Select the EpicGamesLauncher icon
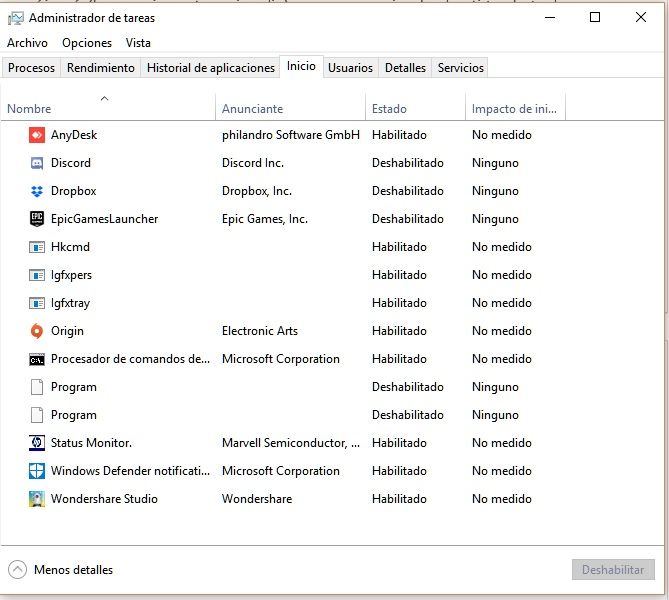 pyautogui.click(x=37, y=219)
